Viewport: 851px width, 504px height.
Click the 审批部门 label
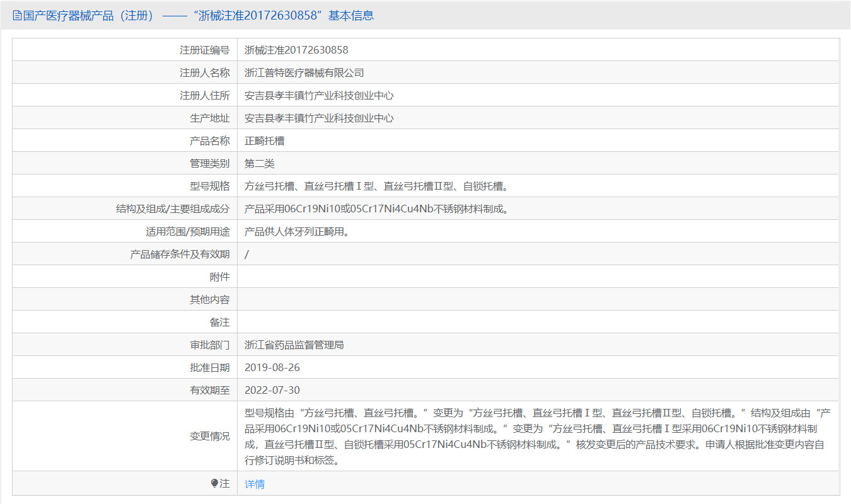tap(210, 345)
